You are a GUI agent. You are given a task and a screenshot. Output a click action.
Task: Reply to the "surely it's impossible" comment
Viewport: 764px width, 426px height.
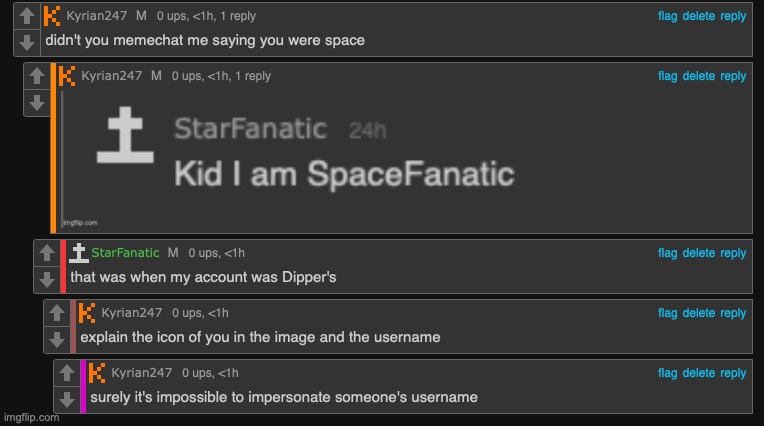(x=733, y=373)
